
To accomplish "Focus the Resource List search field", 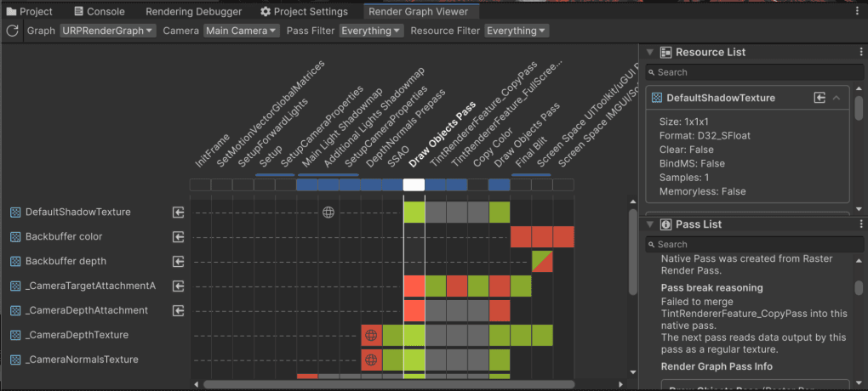I will (754, 72).
